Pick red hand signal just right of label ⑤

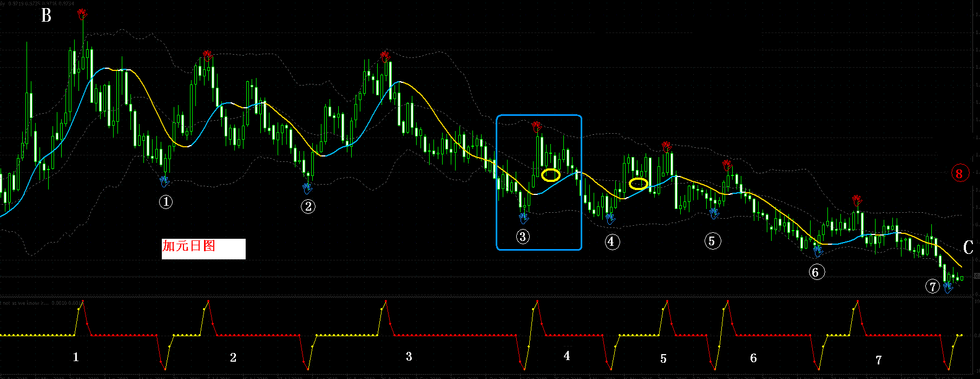coord(728,165)
